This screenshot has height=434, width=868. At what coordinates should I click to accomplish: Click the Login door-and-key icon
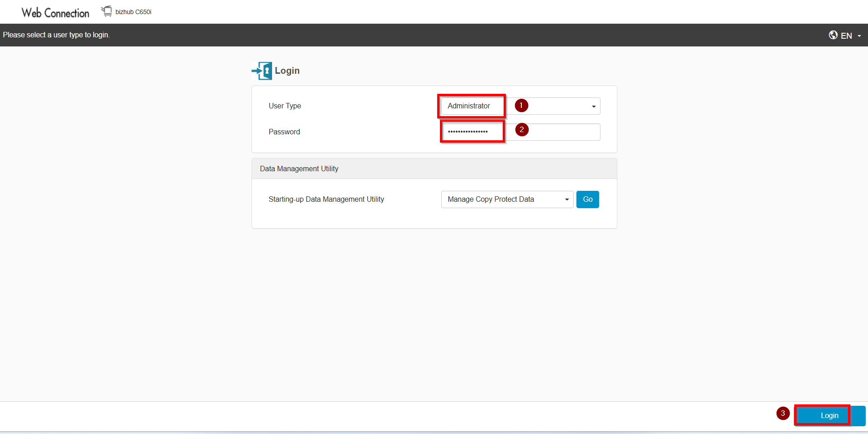click(x=262, y=71)
